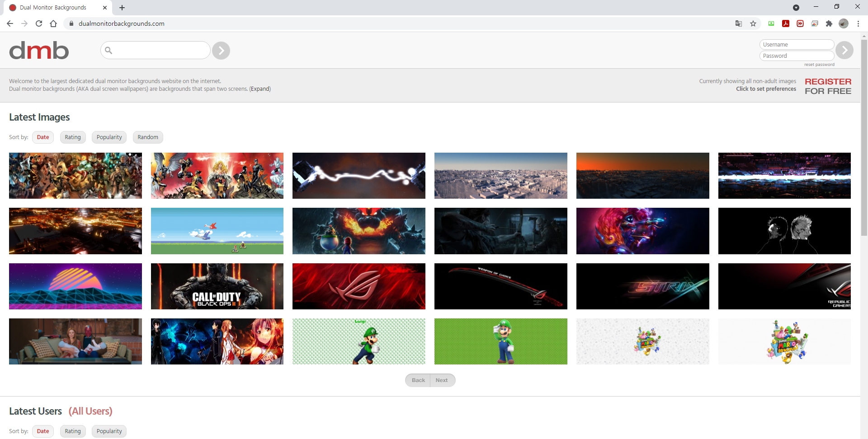The image size is (868, 439).
Task: Open the Call of Duty Black Ops wallpaper
Action: pyautogui.click(x=217, y=286)
